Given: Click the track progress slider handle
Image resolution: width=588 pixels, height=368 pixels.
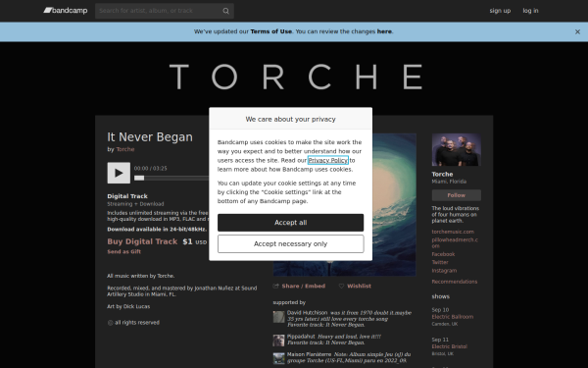Looking at the screenshot, I should [139, 178].
